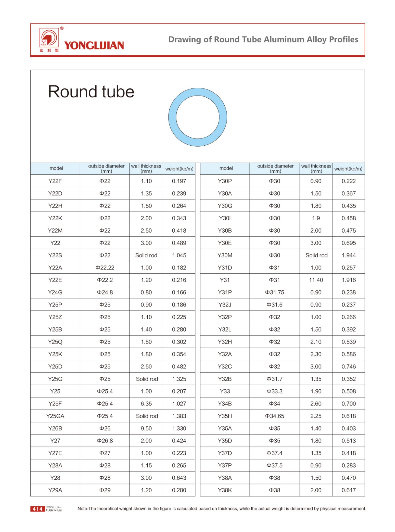Select the Y29A model cell
The width and height of the screenshot is (395, 532).
tap(55, 490)
